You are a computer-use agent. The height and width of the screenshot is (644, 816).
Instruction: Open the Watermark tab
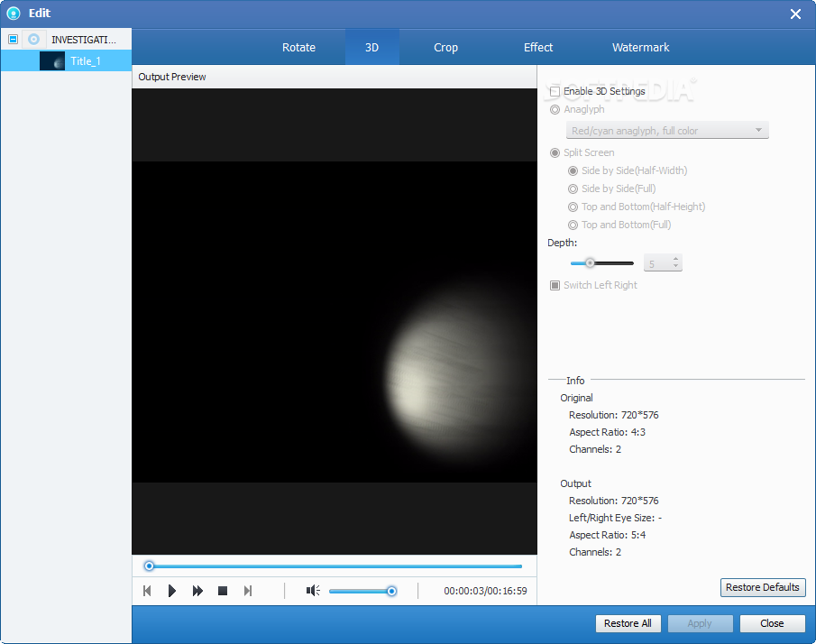click(x=640, y=48)
